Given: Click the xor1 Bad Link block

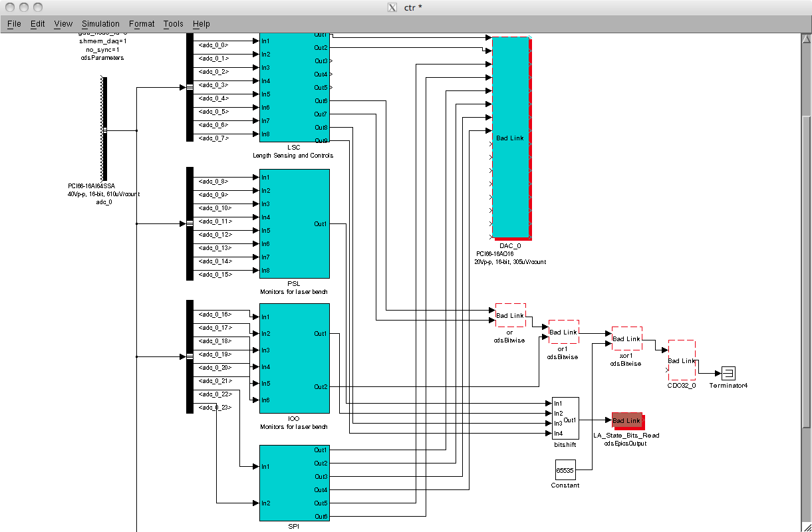Looking at the screenshot, I should pyautogui.click(x=626, y=339).
